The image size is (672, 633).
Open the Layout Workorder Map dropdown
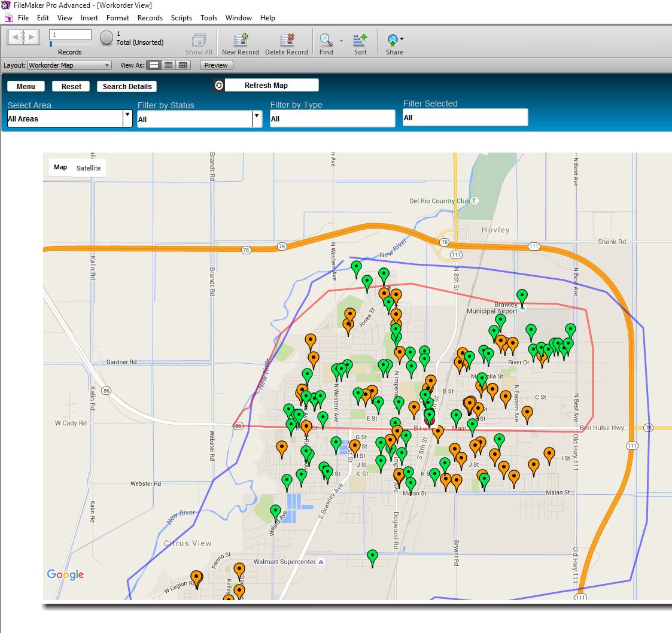[69, 65]
